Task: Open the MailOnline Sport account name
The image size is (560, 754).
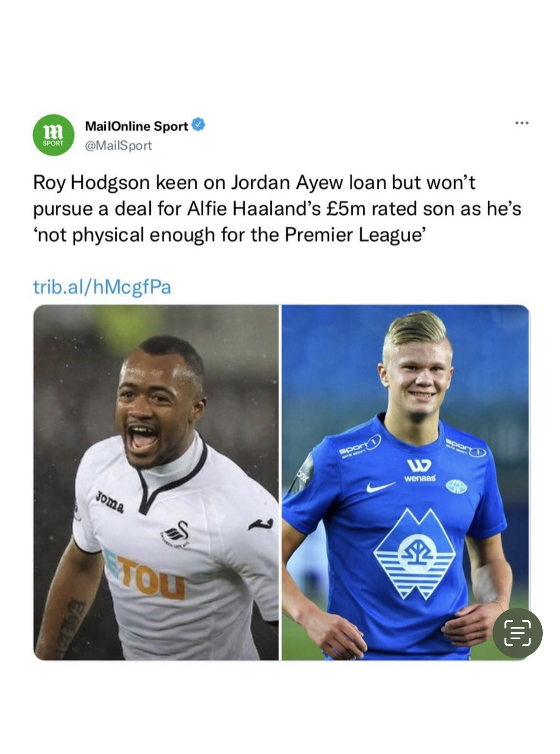Action: coord(136,126)
